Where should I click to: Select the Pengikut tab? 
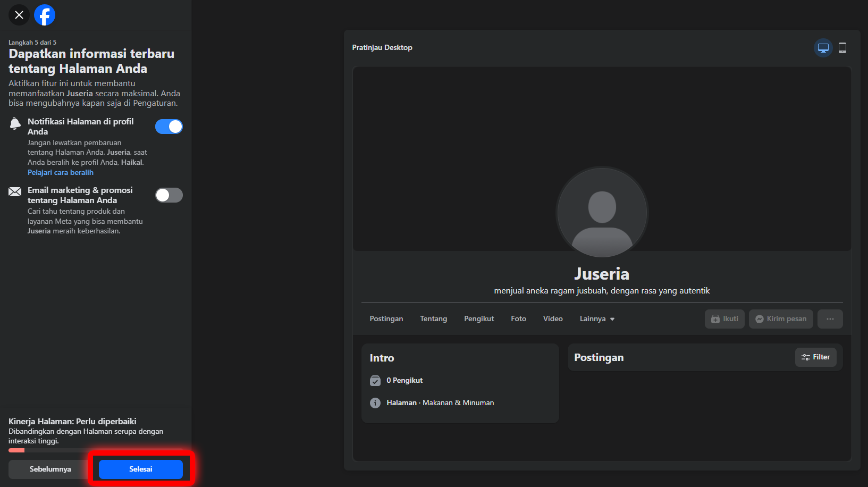pos(479,319)
